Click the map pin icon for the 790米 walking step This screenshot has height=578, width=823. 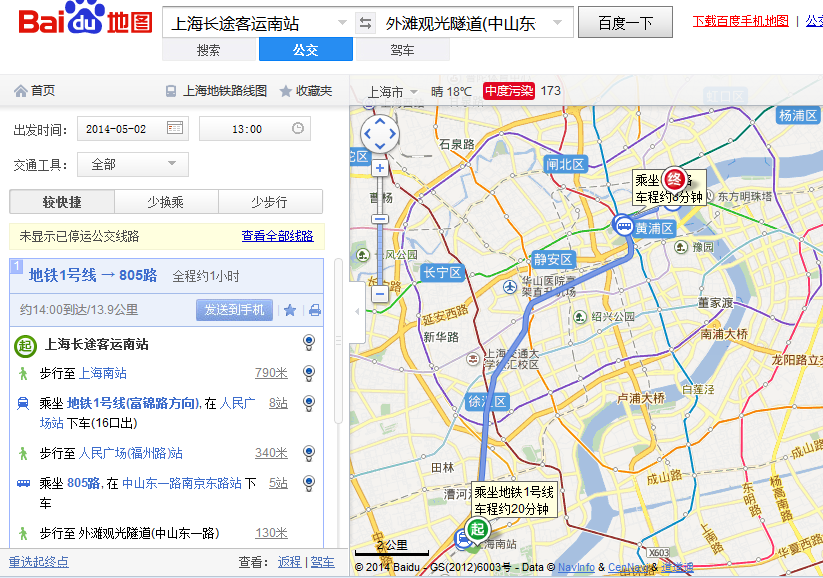tap(309, 373)
